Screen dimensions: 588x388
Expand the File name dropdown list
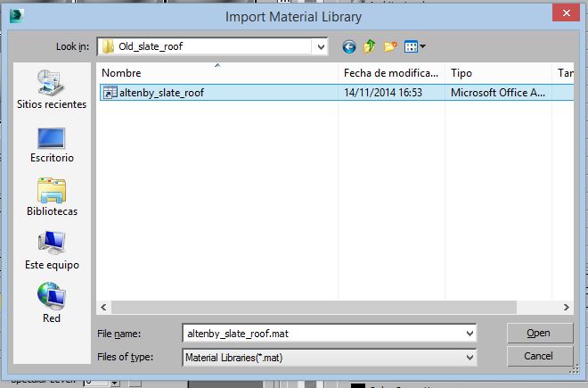pos(470,333)
